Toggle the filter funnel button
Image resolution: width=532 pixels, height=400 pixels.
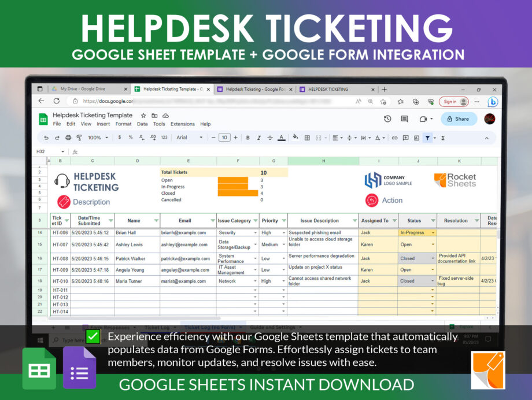pyautogui.click(x=427, y=138)
